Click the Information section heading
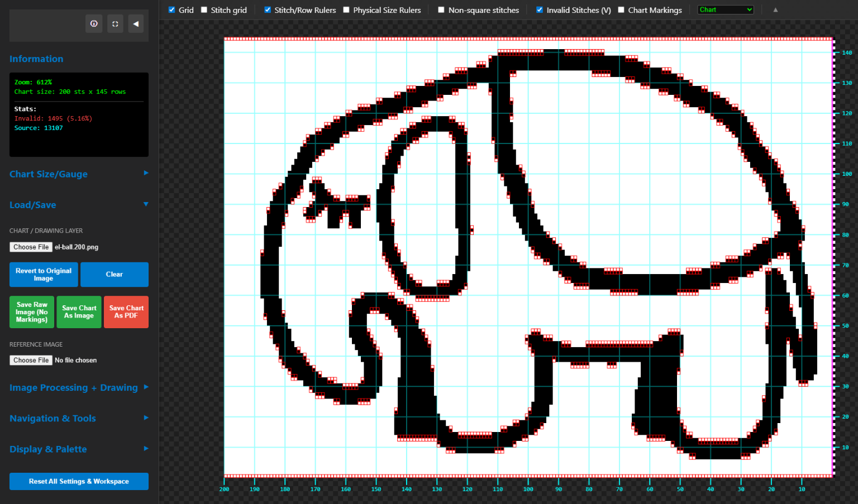The width and height of the screenshot is (858, 504). pos(36,59)
